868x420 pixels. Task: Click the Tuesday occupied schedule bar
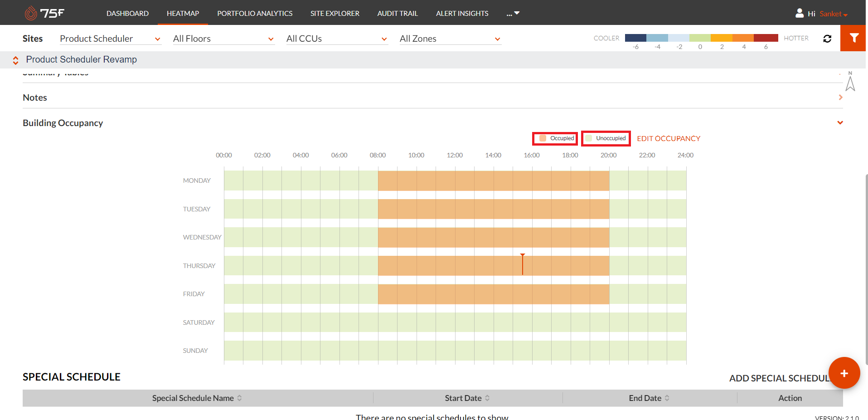494,209
